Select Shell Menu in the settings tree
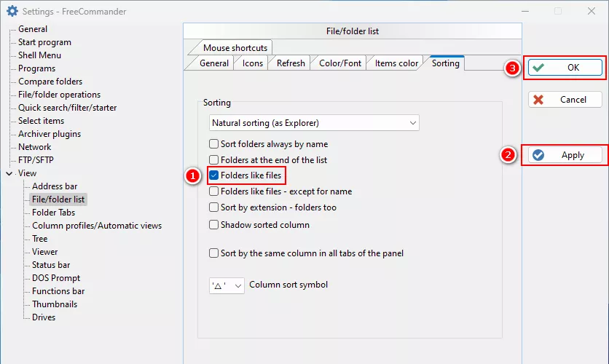Image resolution: width=609 pixels, height=364 pixels. tap(39, 55)
